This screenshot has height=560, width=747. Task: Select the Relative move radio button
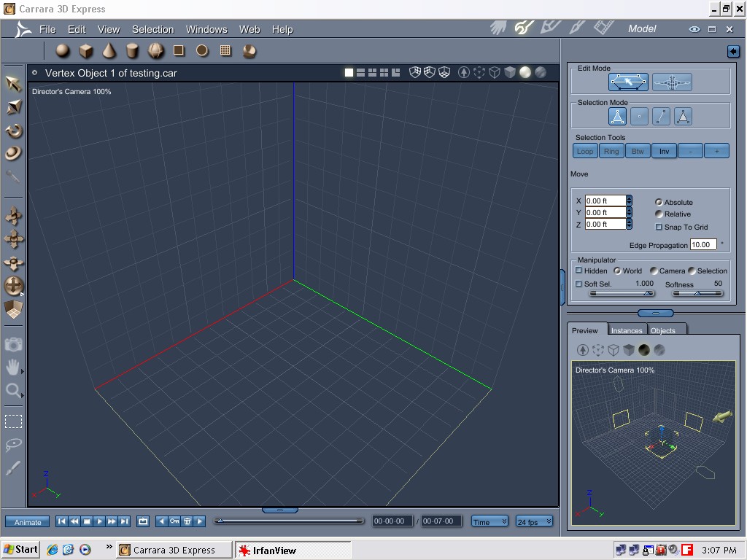(x=659, y=214)
